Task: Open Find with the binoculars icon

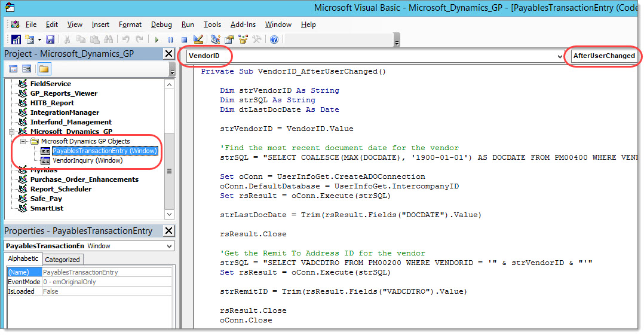Action: [x=109, y=39]
